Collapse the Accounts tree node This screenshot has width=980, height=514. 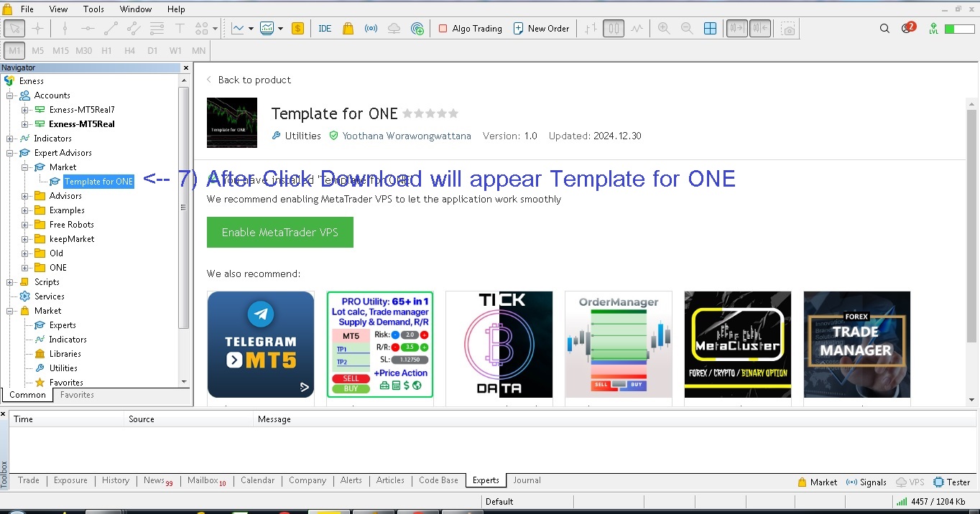(x=10, y=95)
